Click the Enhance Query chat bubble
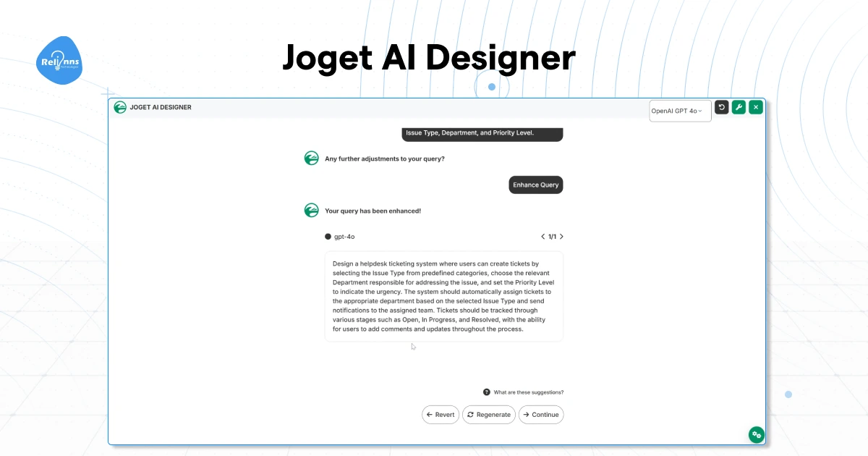The width and height of the screenshot is (868, 456). pos(536,185)
